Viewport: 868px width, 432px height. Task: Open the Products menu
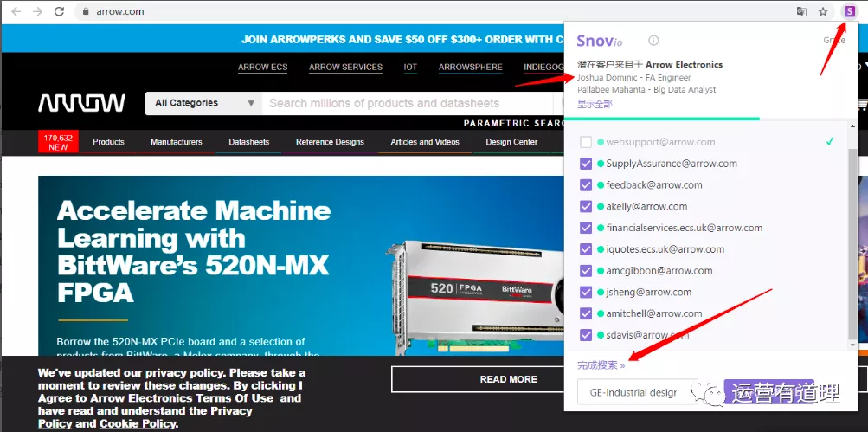click(x=108, y=142)
